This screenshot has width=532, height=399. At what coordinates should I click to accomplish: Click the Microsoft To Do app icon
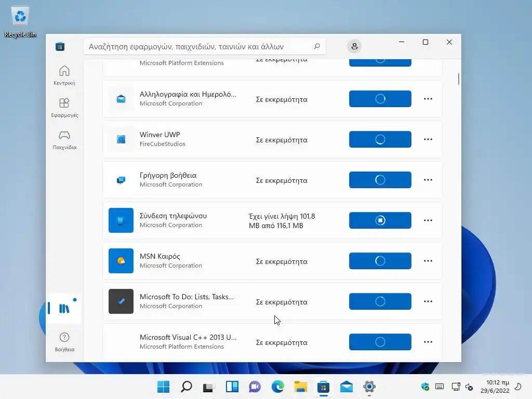click(x=121, y=301)
